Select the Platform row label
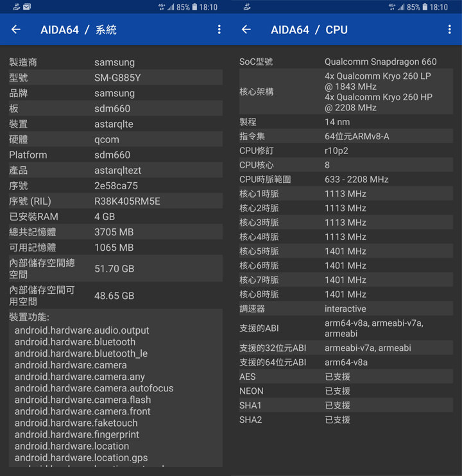This screenshot has height=476, width=462. coord(28,155)
